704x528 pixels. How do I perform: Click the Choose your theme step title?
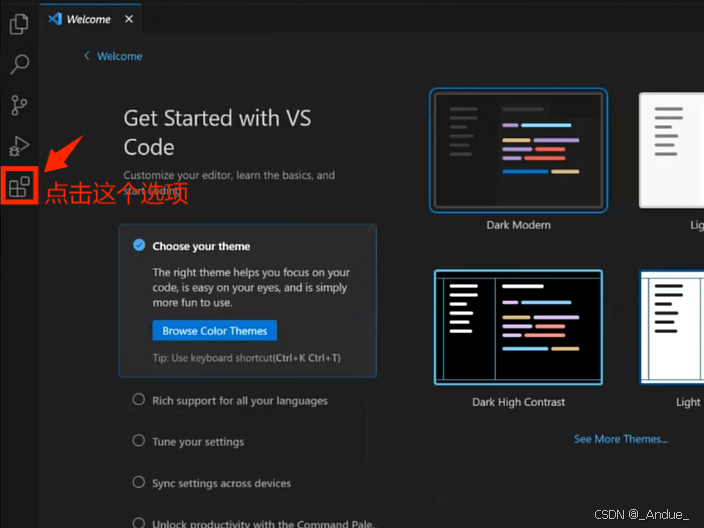[201, 246]
